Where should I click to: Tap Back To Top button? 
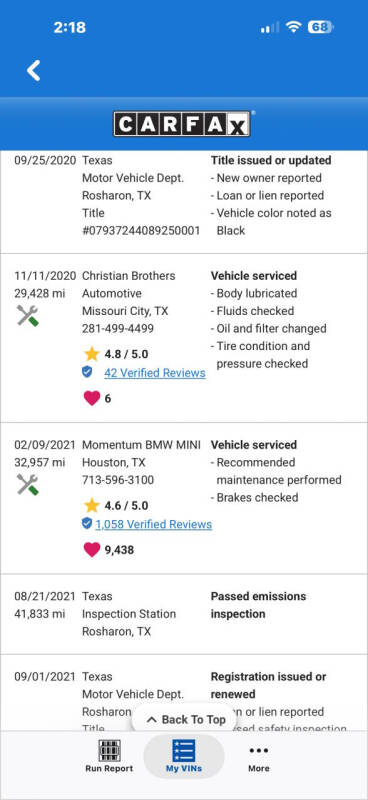(185, 720)
